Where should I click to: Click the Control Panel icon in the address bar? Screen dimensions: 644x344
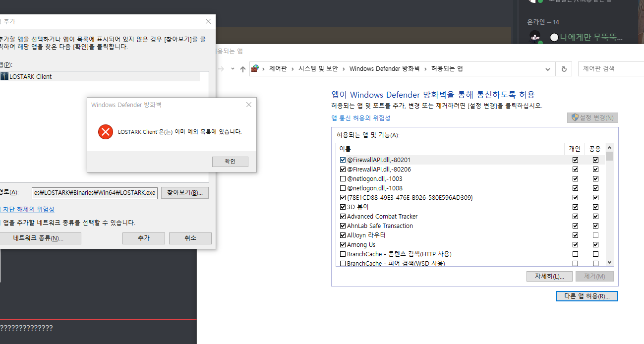pos(255,69)
